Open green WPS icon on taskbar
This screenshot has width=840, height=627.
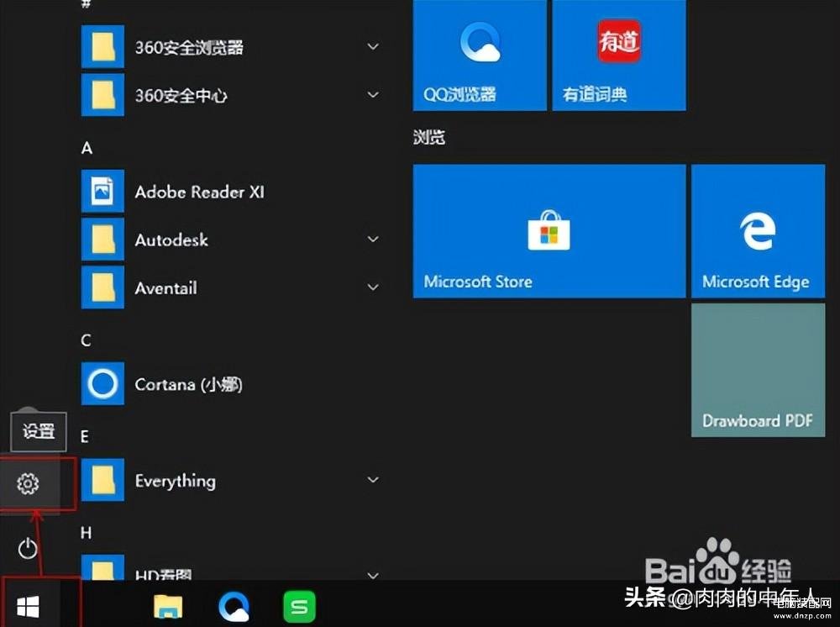[x=298, y=605]
